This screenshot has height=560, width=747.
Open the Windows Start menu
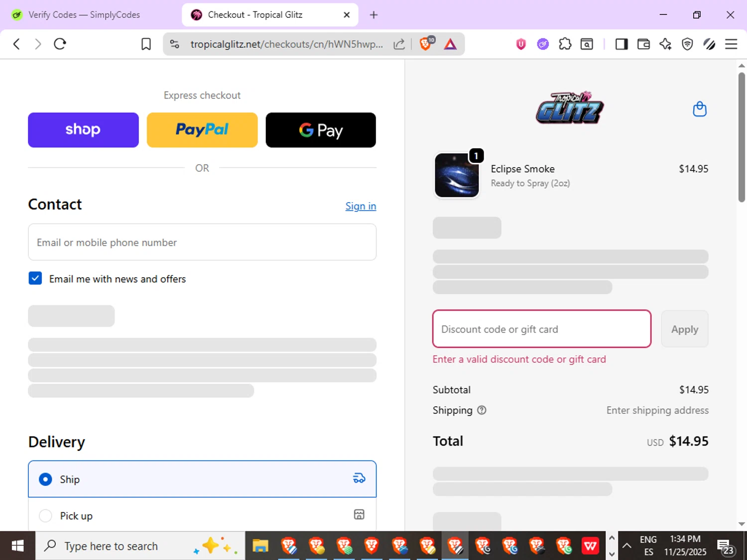pos(17,546)
